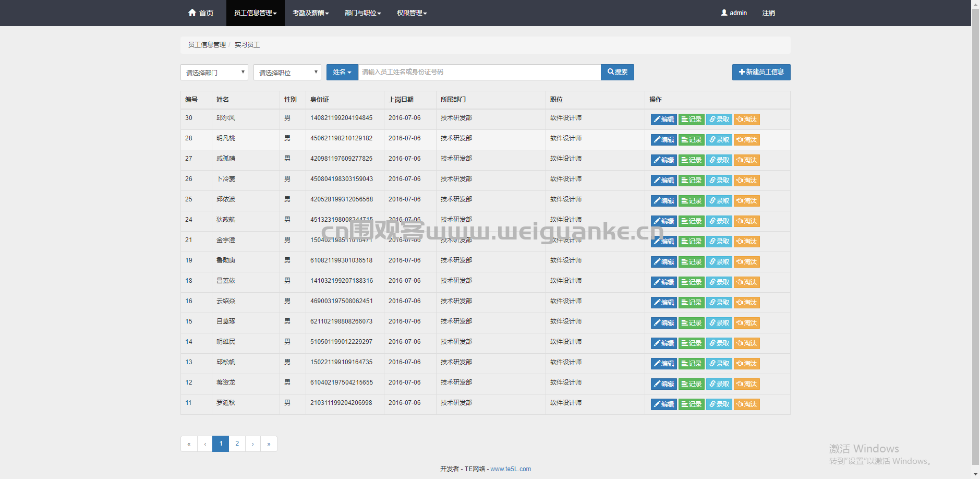Click 录取 for employee 金宇澄
This screenshot has width=980, height=479.
pyautogui.click(x=719, y=242)
